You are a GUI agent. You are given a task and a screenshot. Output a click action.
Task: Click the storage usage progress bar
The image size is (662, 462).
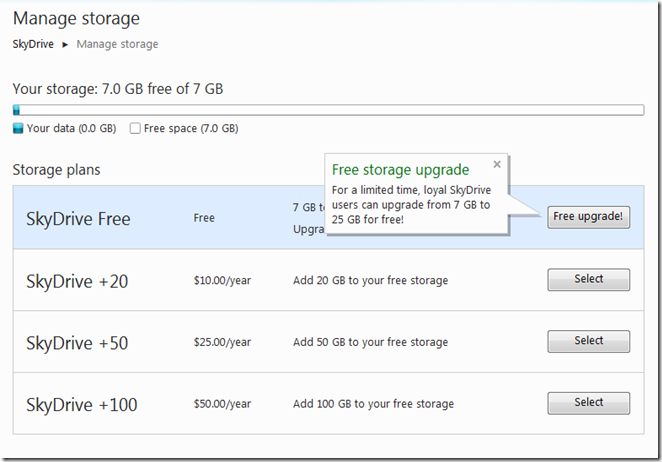point(328,110)
